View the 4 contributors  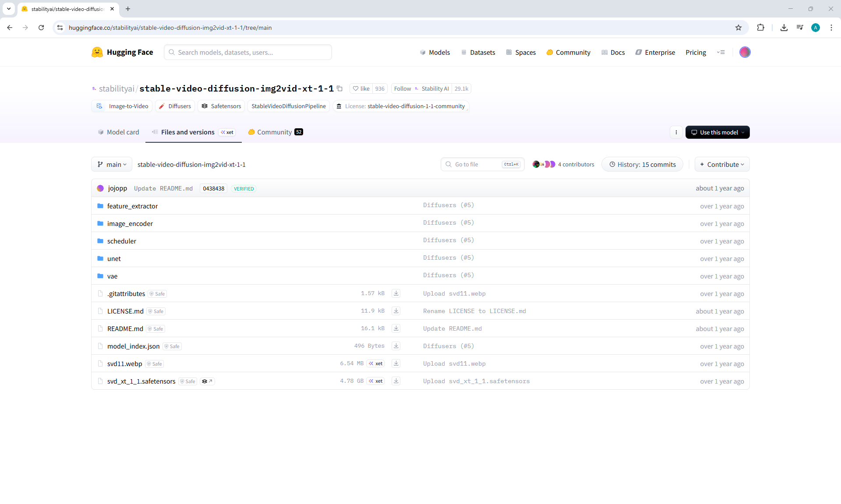(563, 164)
